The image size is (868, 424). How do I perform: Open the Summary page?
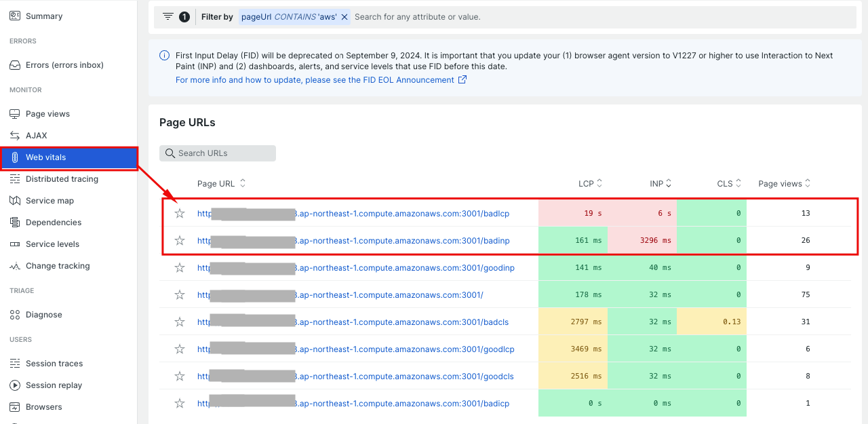[x=42, y=16]
